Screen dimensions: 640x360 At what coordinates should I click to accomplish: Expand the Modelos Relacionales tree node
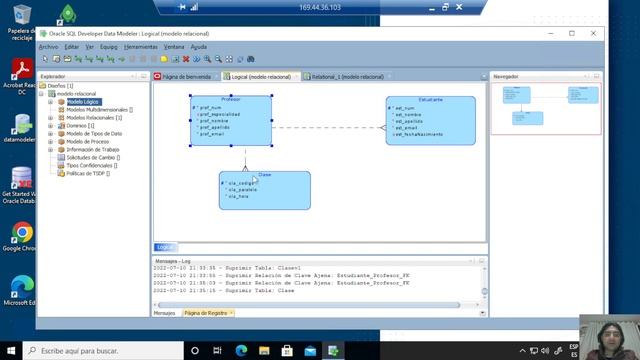tap(50, 118)
